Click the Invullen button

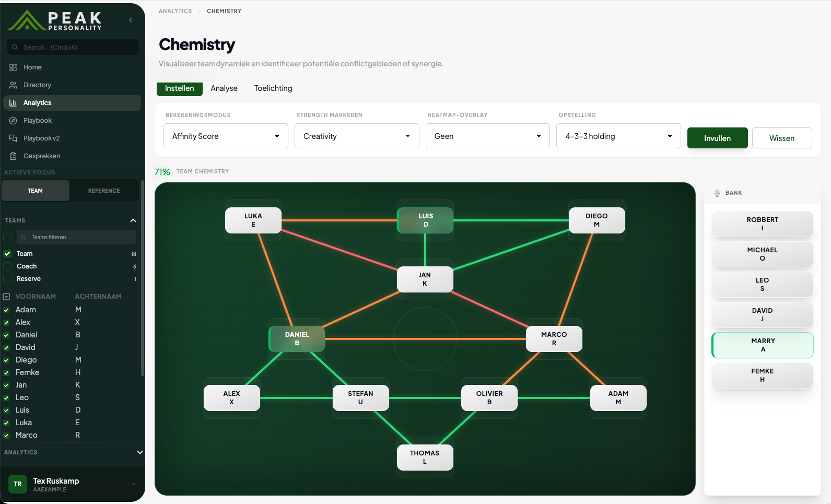pyautogui.click(x=718, y=138)
